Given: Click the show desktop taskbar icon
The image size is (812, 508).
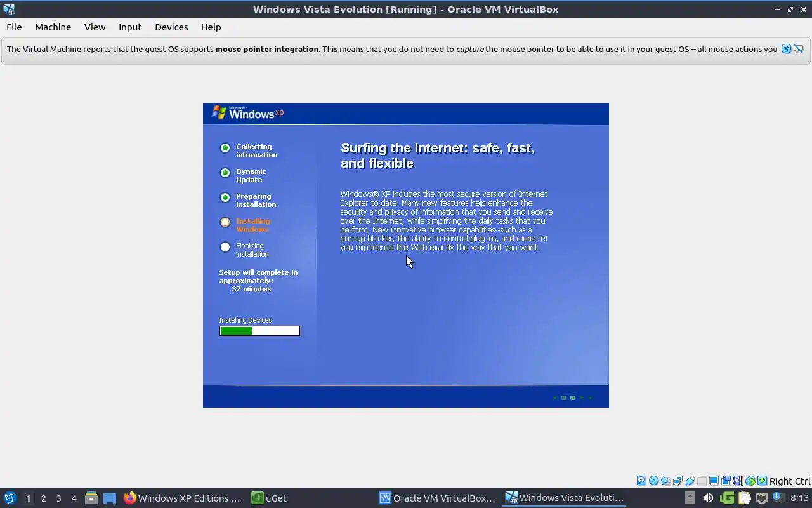Looking at the screenshot, I should pos(110,498).
